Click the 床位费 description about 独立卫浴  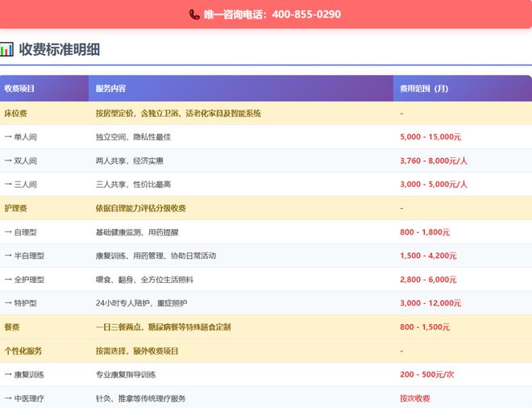pyautogui.click(x=178, y=114)
